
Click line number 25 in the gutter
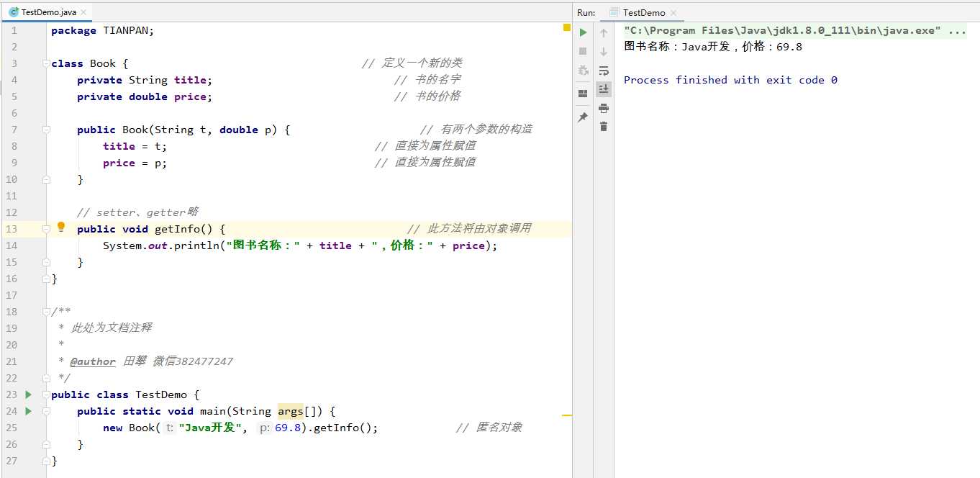(x=11, y=428)
